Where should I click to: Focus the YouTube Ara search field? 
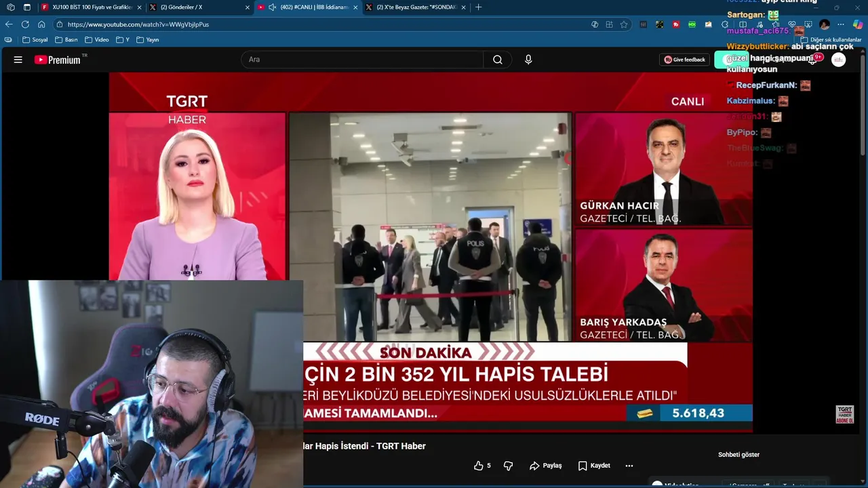[x=362, y=60]
